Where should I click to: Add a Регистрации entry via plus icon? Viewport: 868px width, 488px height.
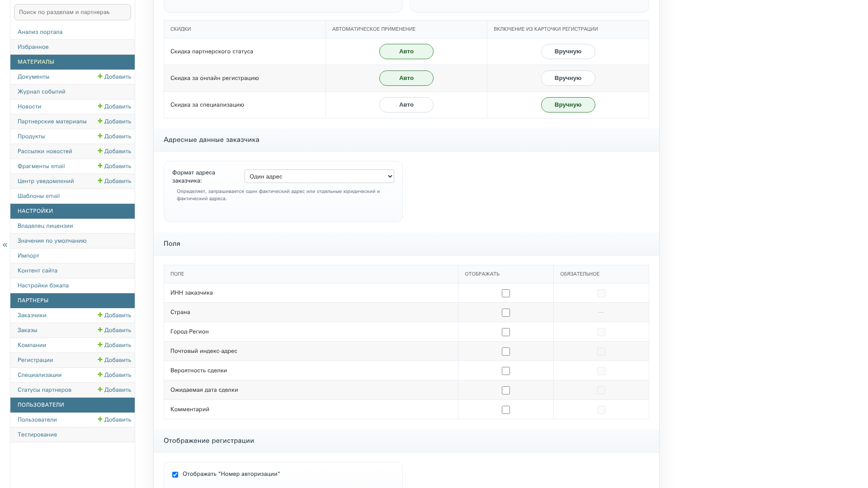point(114,360)
